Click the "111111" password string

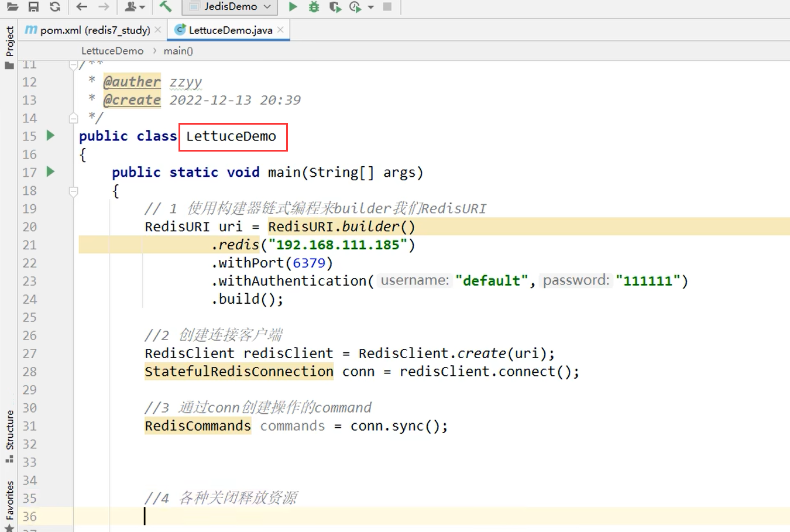pos(648,281)
